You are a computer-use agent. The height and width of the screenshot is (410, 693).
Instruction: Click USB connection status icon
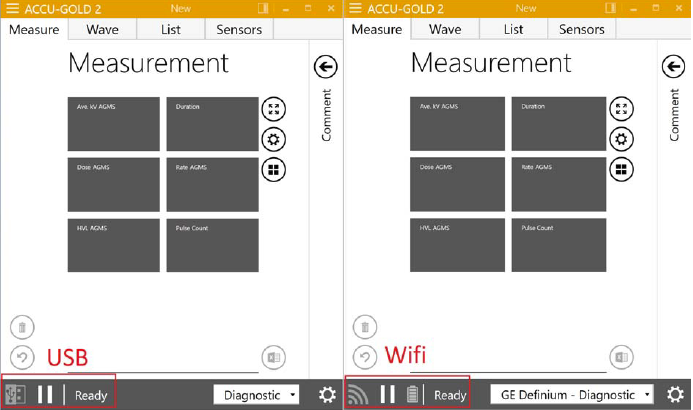click(15, 395)
